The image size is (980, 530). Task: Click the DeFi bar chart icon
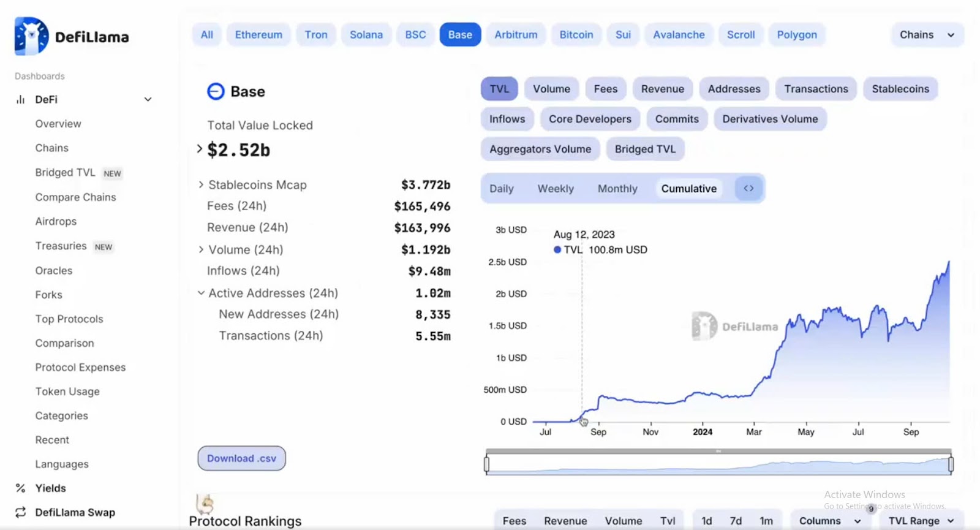[21, 99]
